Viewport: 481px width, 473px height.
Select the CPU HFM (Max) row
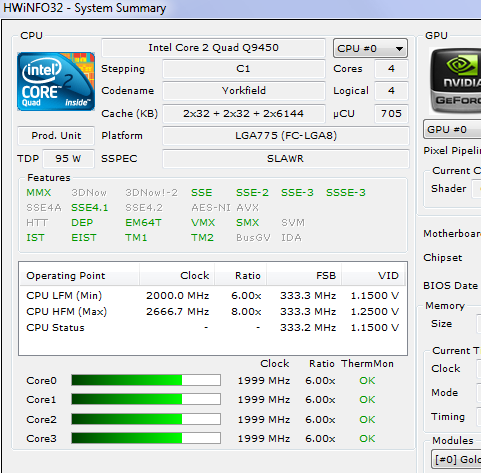pos(213,312)
